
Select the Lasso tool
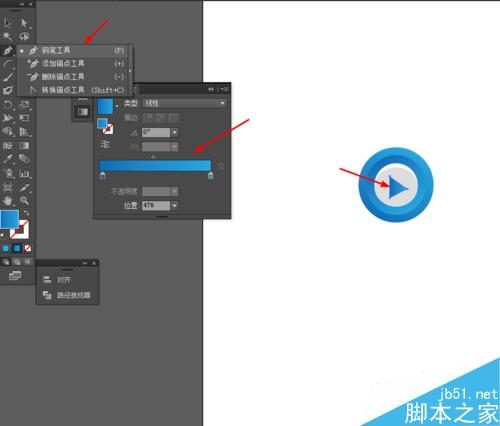click(24, 37)
